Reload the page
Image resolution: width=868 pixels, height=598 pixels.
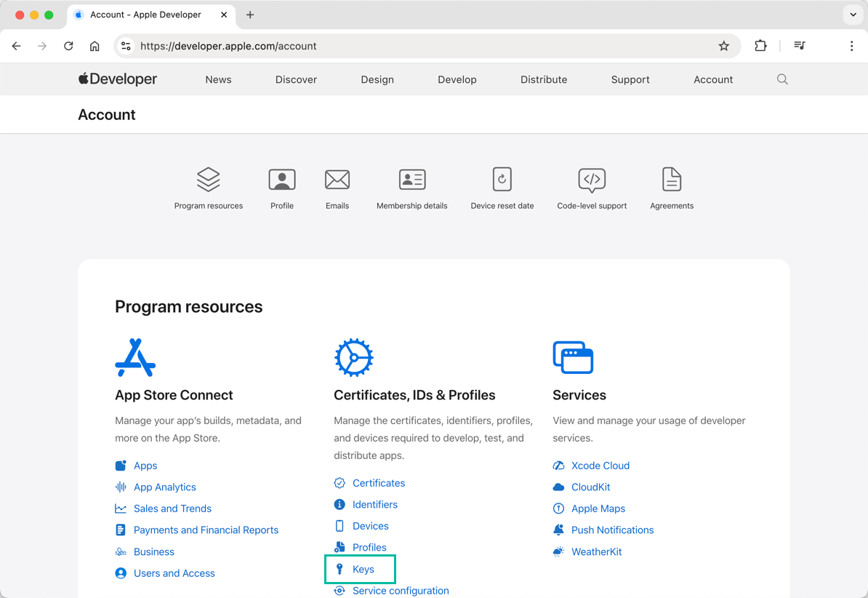68,46
